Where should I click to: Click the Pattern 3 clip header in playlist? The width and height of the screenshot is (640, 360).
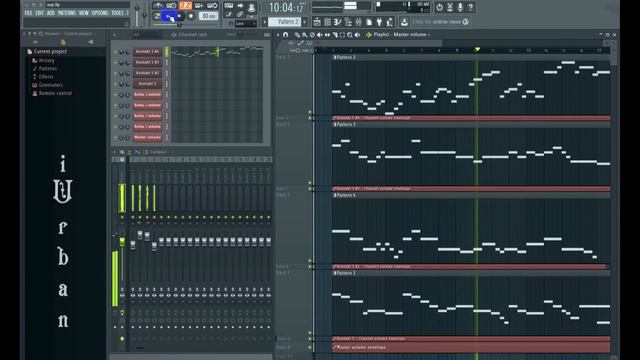coord(471,124)
